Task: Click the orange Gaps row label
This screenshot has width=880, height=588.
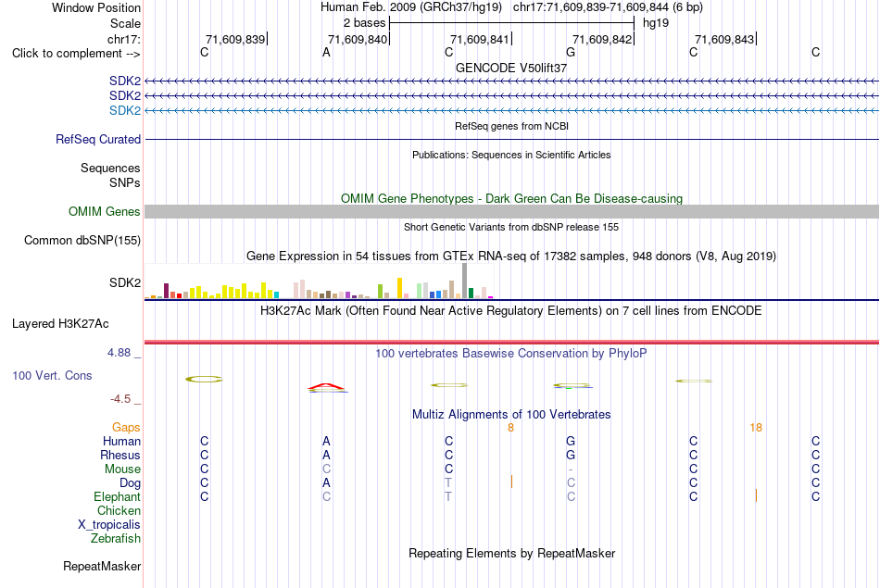Action: click(x=126, y=428)
